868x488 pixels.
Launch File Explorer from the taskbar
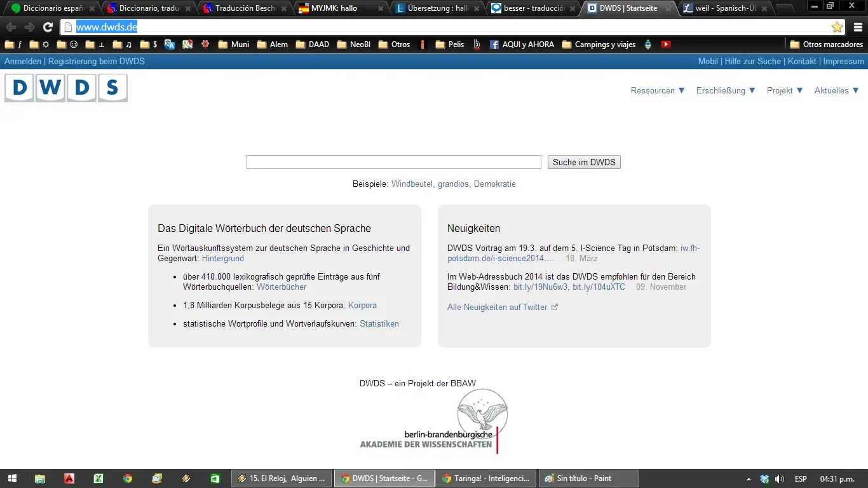(40, 478)
